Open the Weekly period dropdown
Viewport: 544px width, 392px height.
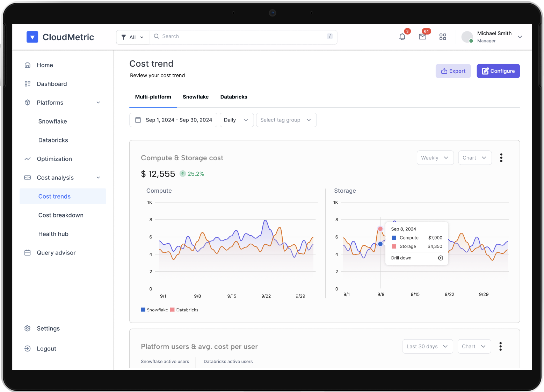coord(435,158)
